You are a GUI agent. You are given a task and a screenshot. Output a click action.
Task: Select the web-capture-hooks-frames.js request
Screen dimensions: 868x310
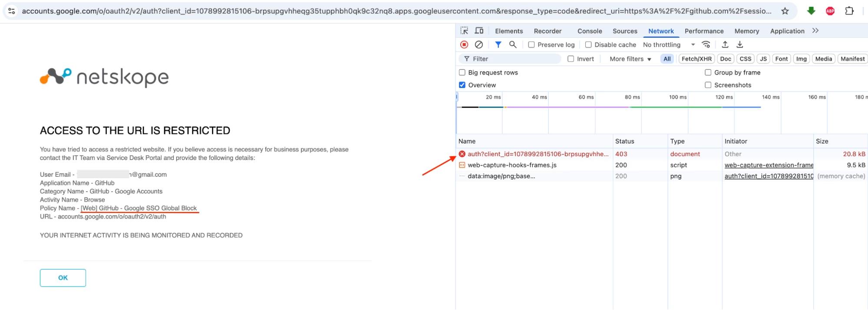click(x=662, y=165)
